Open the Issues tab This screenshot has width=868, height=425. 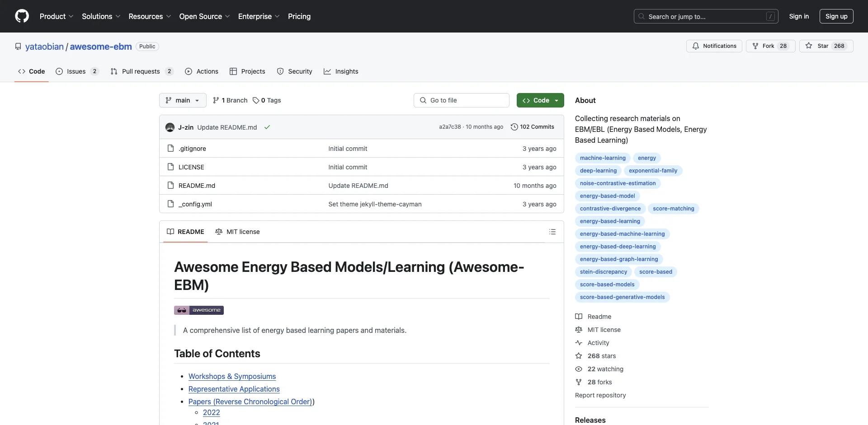point(77,71)
